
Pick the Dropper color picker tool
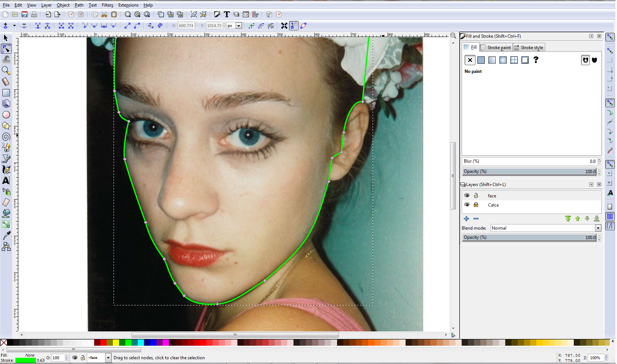pyautogui.click(x=6, y=235)
